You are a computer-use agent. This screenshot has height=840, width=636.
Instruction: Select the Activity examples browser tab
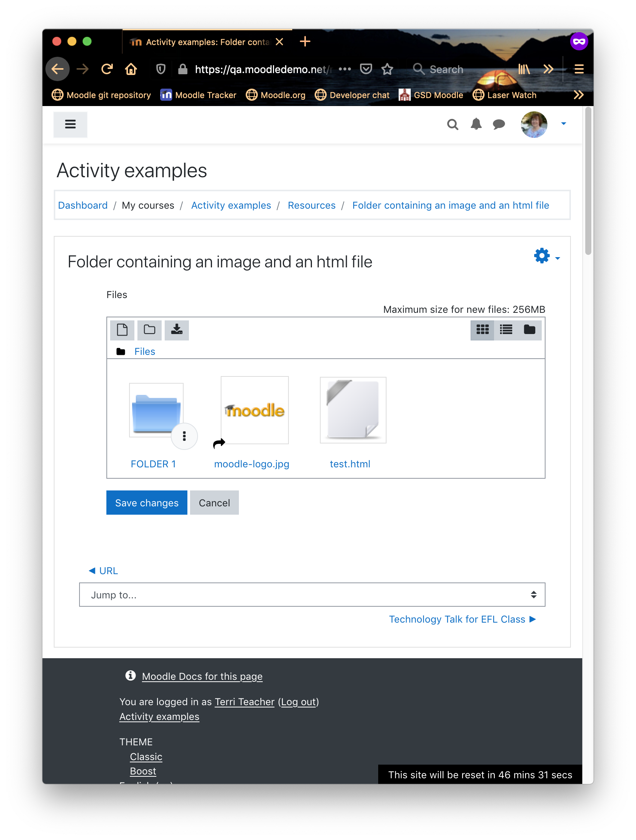(x=207, y=42)
